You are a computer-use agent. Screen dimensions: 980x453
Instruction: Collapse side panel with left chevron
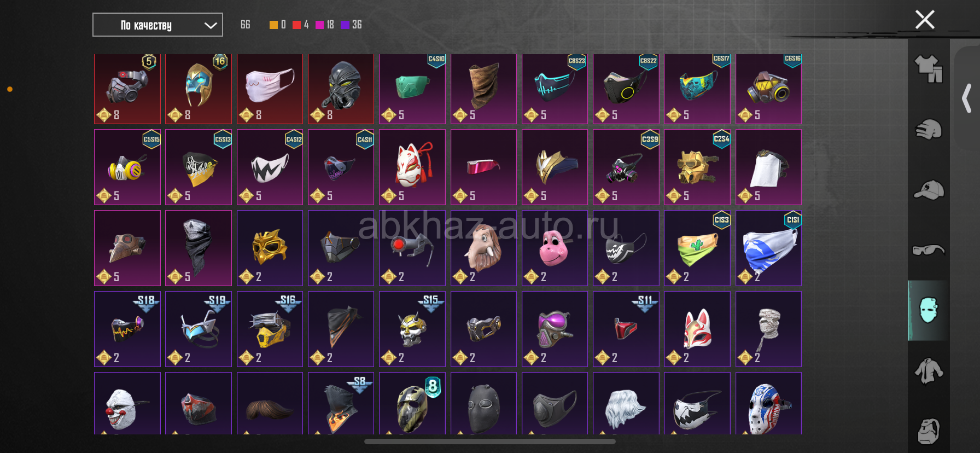[966, 98]
